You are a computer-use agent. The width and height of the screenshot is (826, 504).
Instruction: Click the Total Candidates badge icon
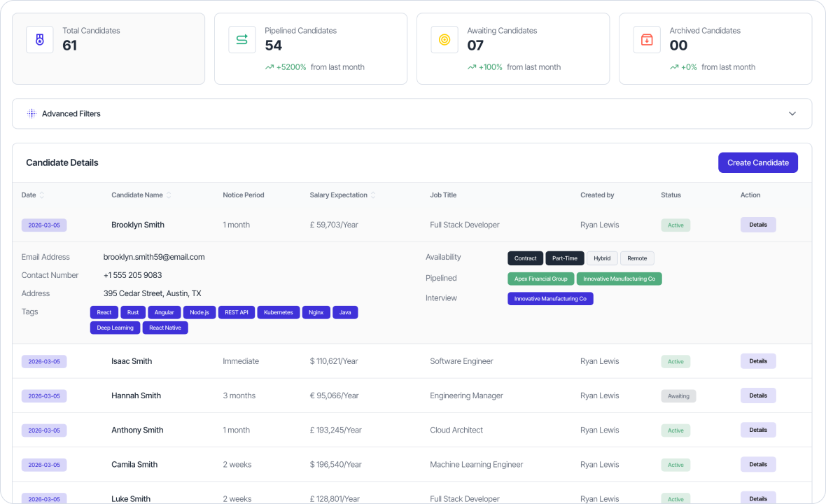40,40
